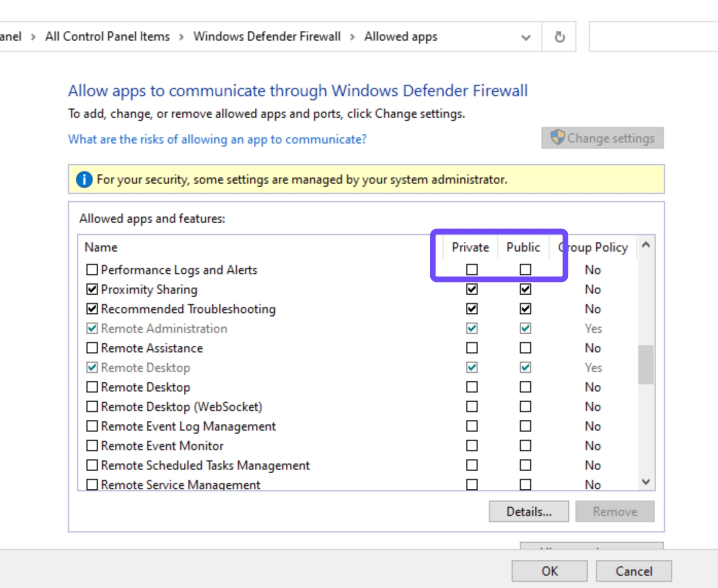Expand the chevron after Windows Defender Firewall breadcrumb
The image size is (718, 588).
coord(352,37)
